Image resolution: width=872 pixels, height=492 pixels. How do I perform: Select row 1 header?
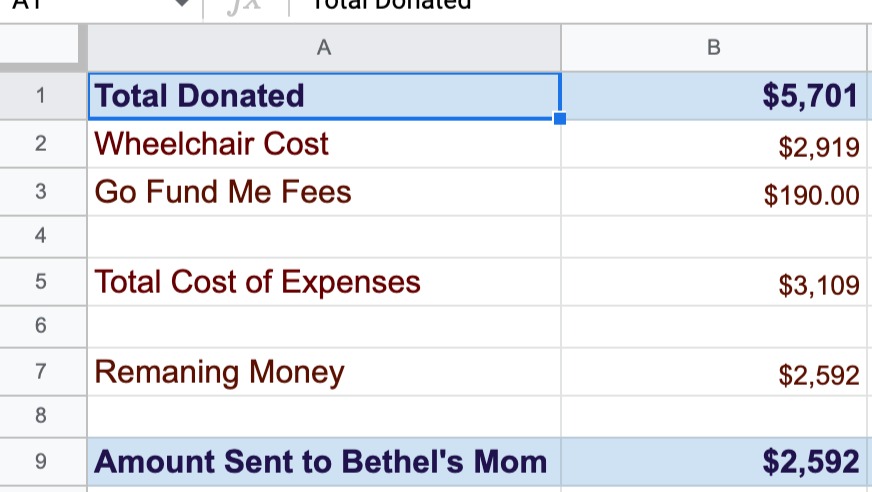point(41,96)
